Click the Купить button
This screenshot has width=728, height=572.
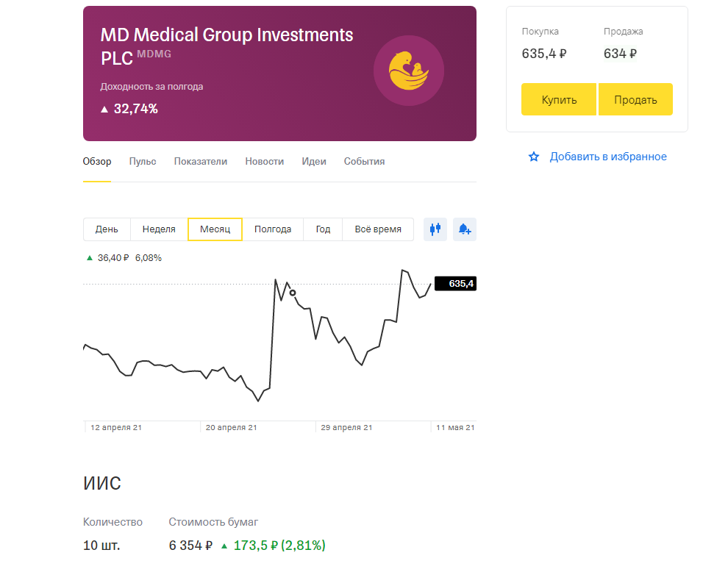(x=559, y=99)
